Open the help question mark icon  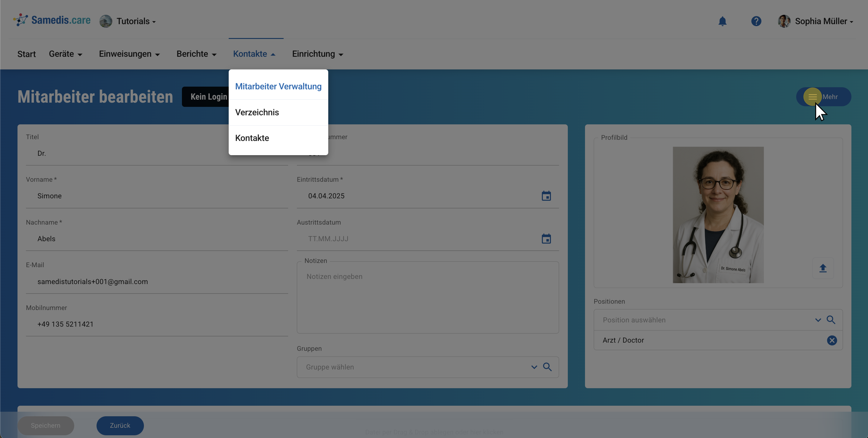tap(756, 21)
